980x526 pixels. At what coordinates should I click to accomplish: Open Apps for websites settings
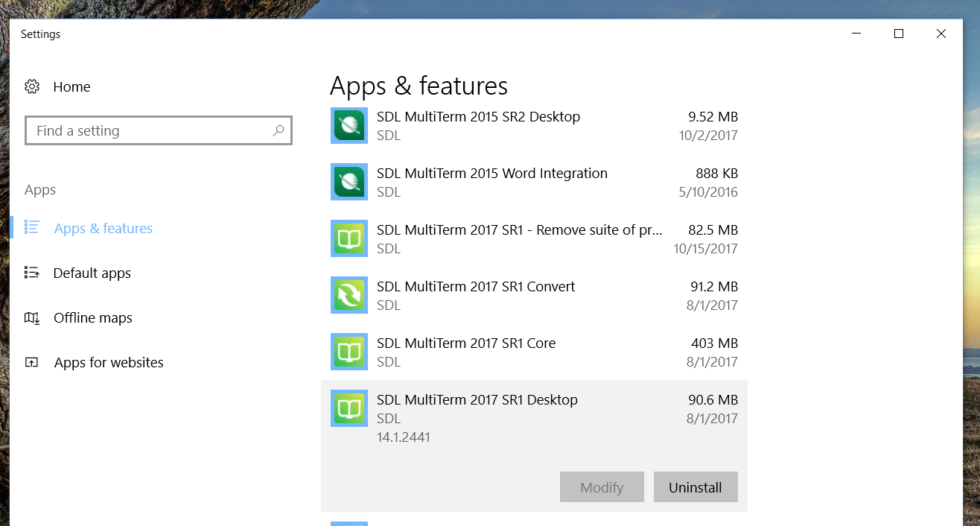[109, 363]
